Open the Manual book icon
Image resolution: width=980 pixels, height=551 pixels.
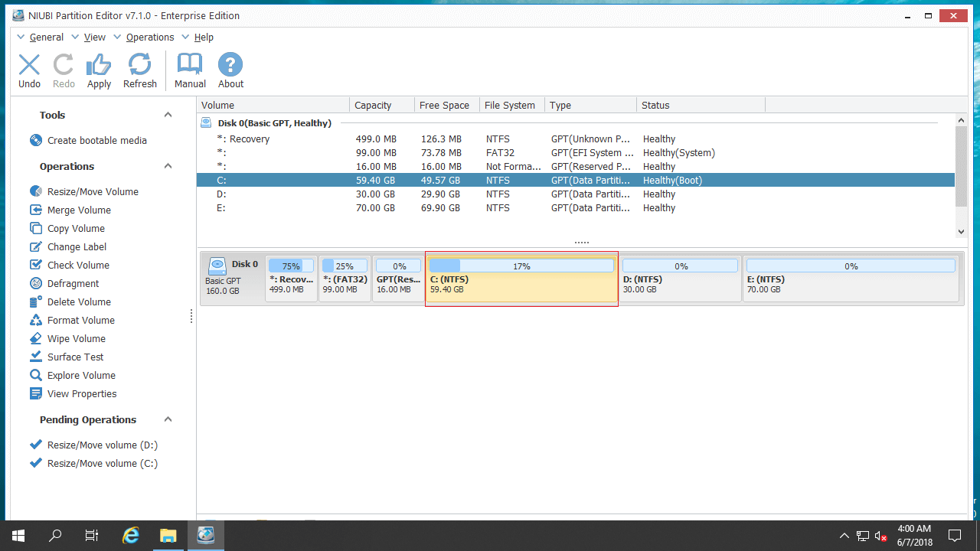click(190, 64)
